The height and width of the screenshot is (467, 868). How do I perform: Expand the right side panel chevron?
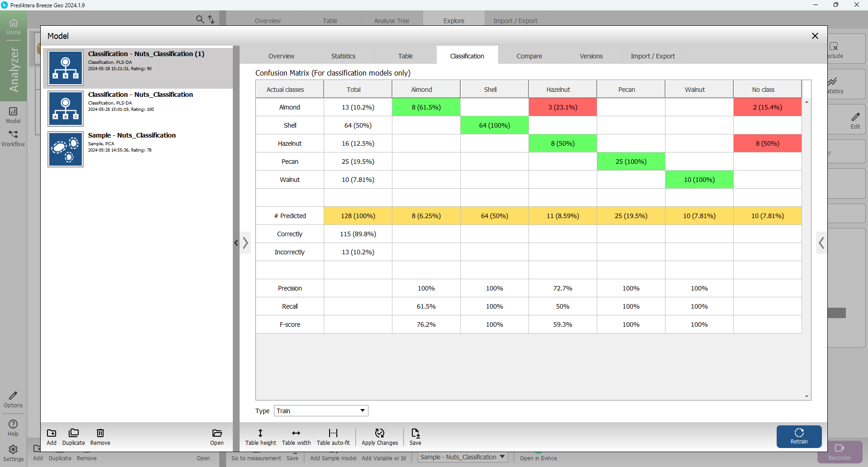tap(821, 243)
